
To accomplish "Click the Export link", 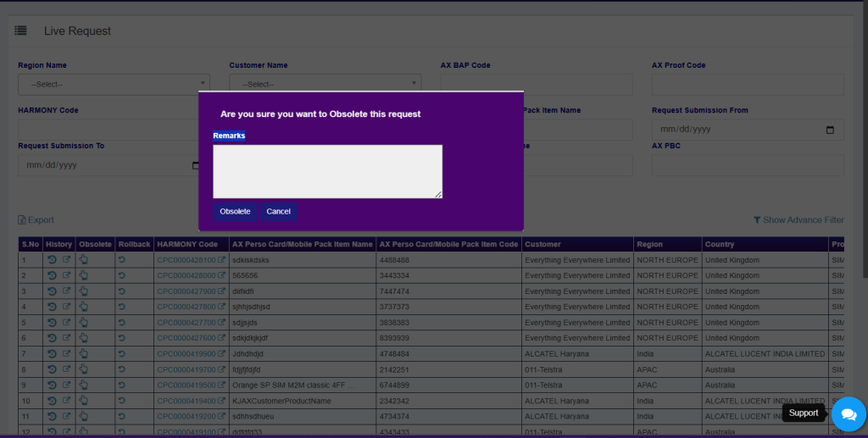I will 36,220.
